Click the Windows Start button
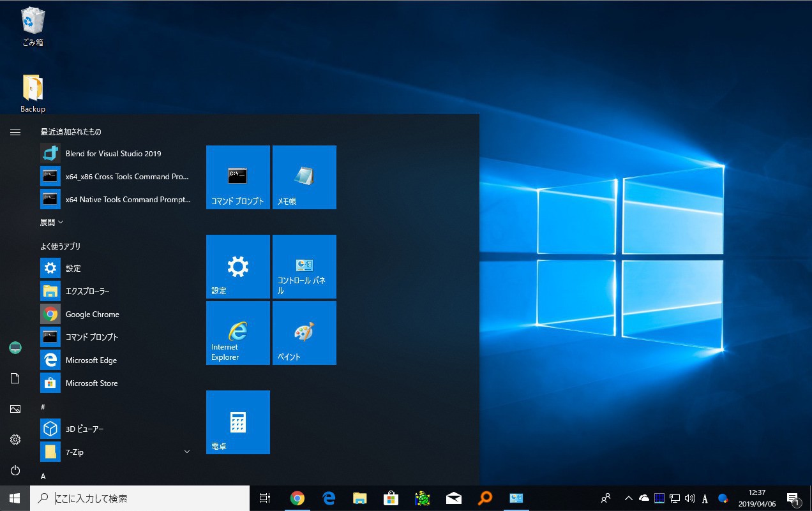The width and height of the screenshot is (812, 511). [x=15, y=498]
